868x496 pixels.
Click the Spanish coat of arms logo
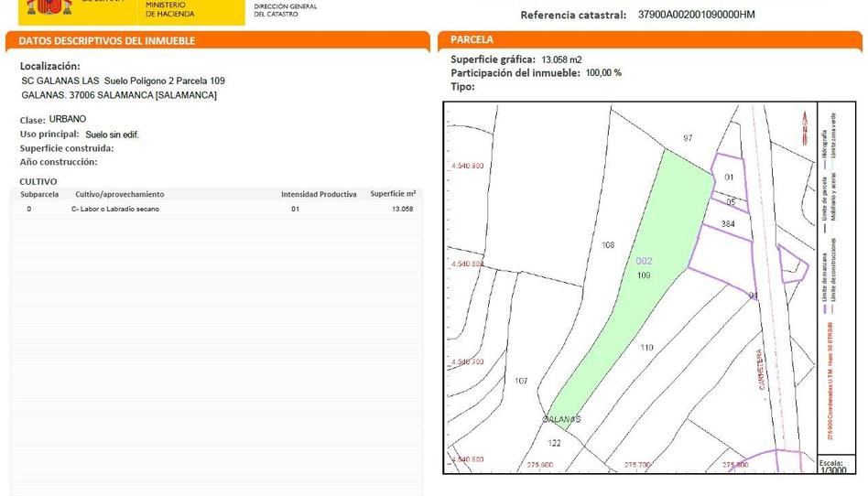coord(46,8)
